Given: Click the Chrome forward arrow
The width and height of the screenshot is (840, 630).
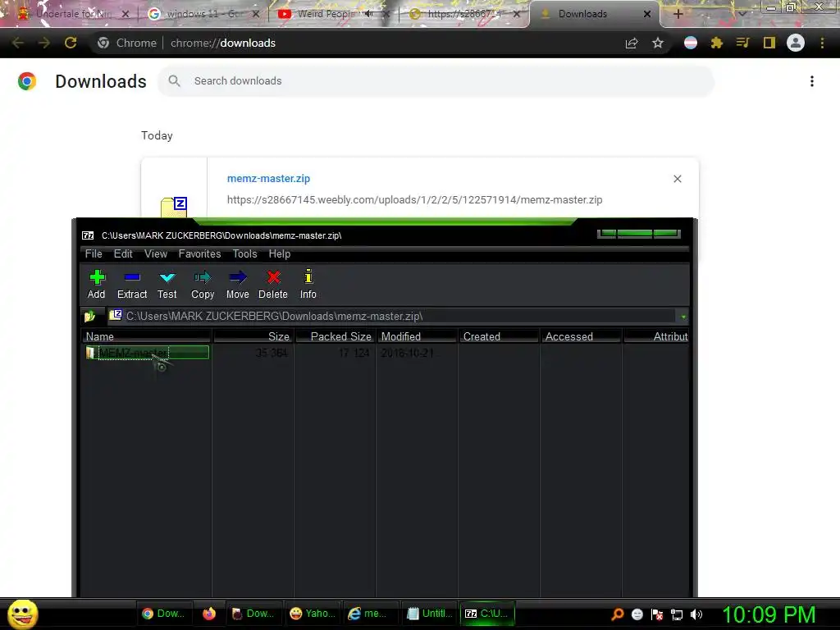Looking at the screenshot, I should coord(44,43).
